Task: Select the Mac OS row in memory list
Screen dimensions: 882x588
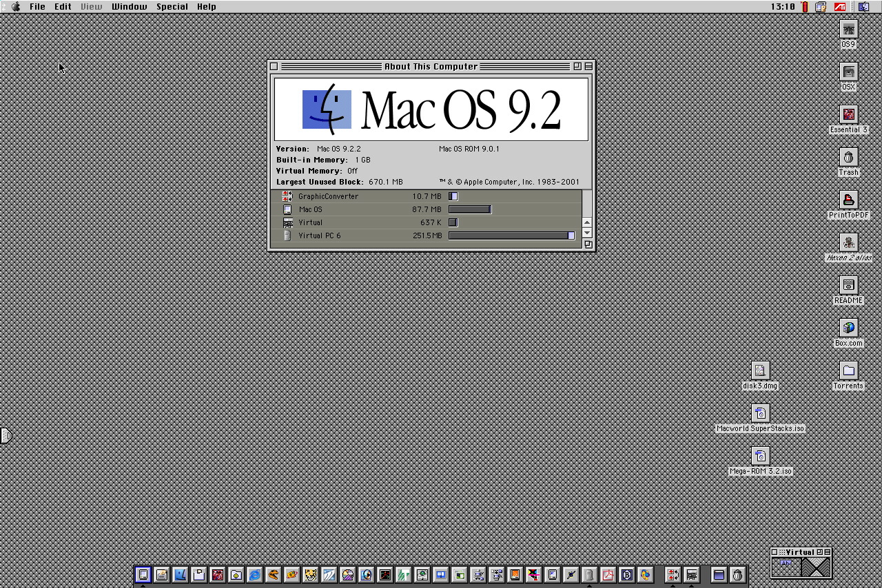Action: pos(427,209)
